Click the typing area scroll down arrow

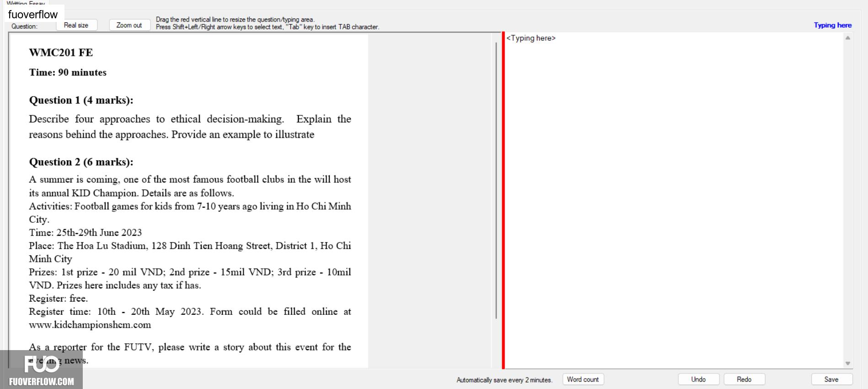(x=848, y=363)
